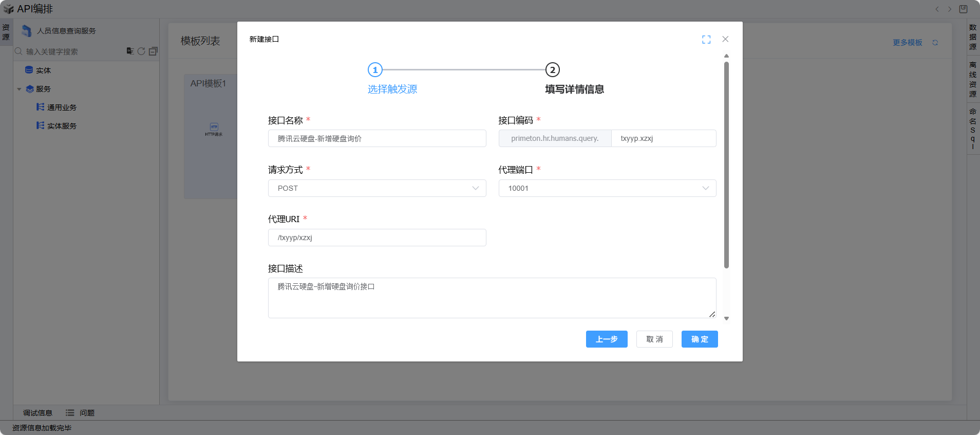
Task: Open the 离线资源 side tab
Action: pos(972,79)
